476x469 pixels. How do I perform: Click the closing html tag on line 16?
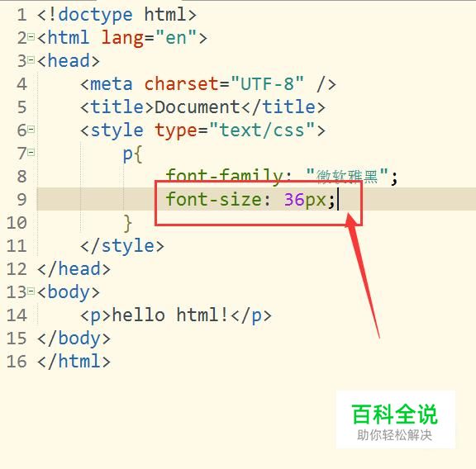coord(74,362)
